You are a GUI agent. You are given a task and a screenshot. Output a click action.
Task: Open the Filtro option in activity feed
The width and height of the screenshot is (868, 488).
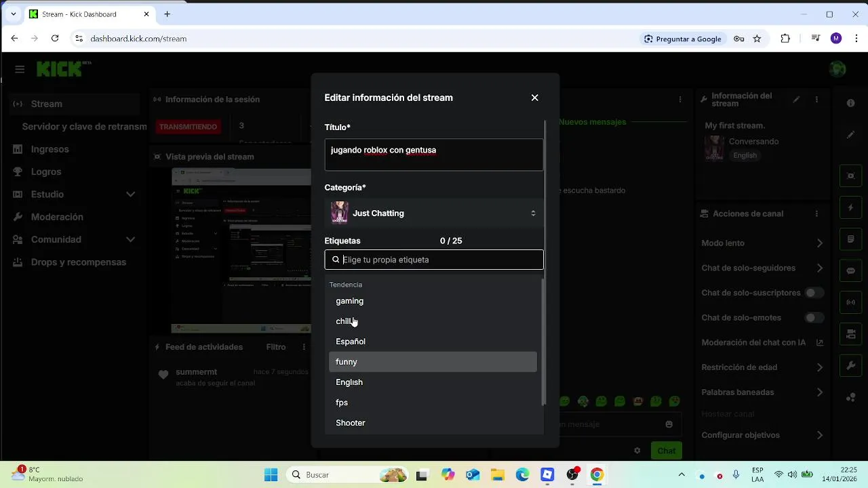pyautogui.click(x=276, y=347)
